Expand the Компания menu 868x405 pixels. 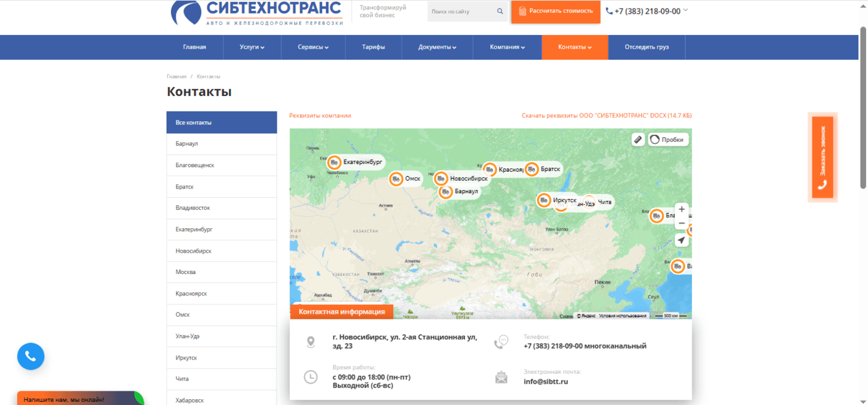point(507,47)
